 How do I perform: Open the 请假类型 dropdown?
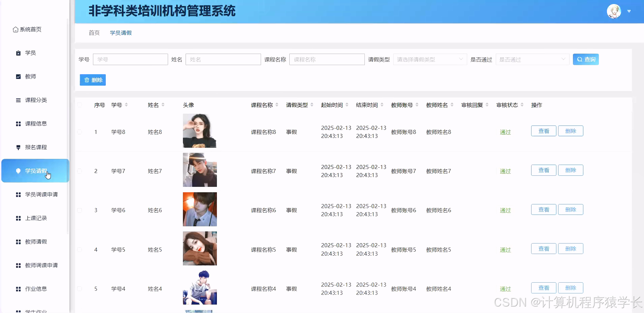[x=429, y=59]
